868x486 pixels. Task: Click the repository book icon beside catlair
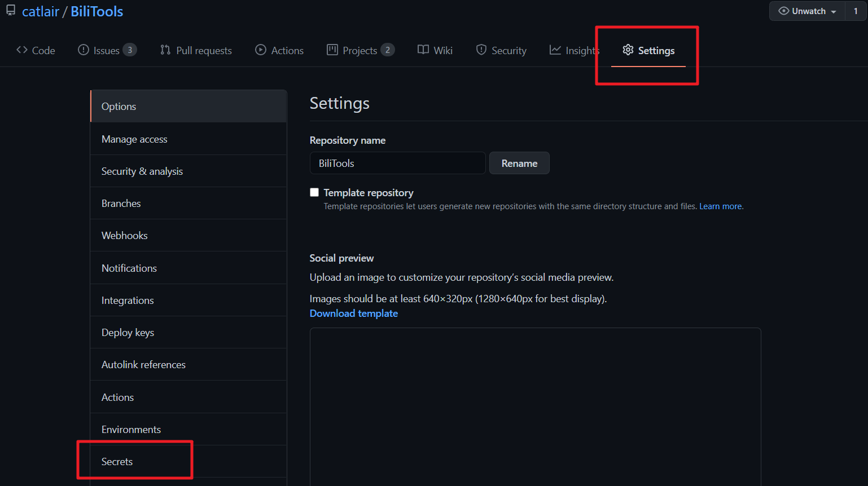tap(11, 11)
